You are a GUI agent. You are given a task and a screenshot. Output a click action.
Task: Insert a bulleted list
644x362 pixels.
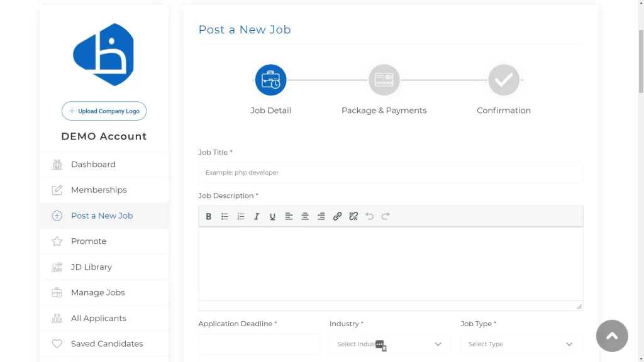click(x=225, y=216)
